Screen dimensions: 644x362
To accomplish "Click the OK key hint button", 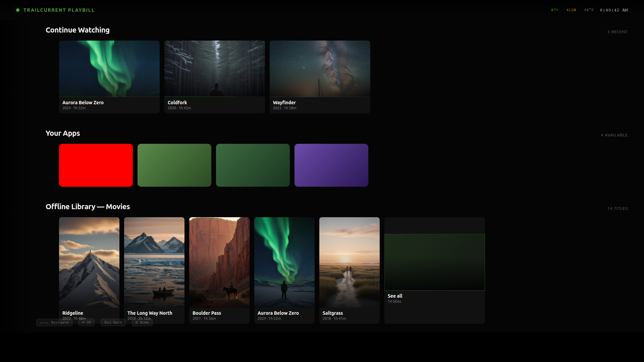I will (x=87, y=322).
